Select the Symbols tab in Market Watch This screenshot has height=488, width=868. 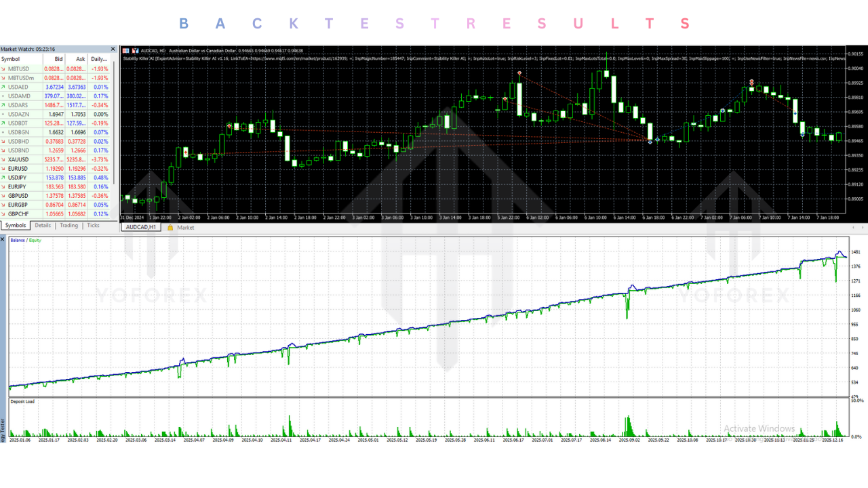[15, 225]
